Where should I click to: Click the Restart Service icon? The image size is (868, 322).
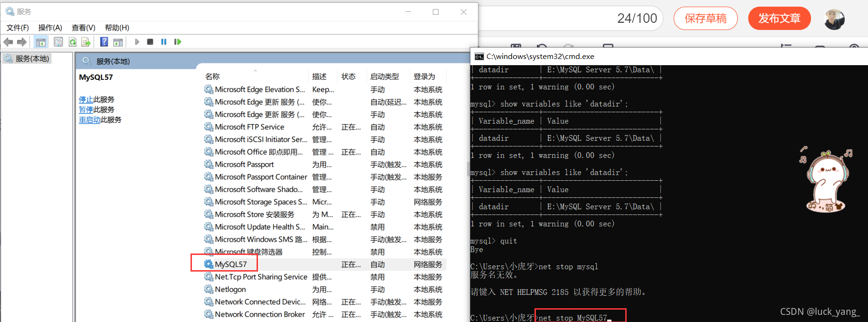[178, 42]
